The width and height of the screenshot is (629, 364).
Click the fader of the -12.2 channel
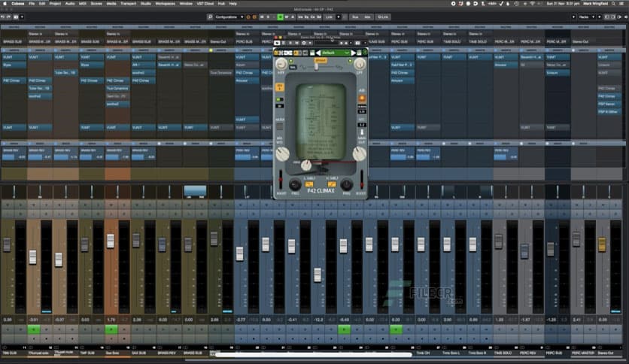(x=318, y=275)
